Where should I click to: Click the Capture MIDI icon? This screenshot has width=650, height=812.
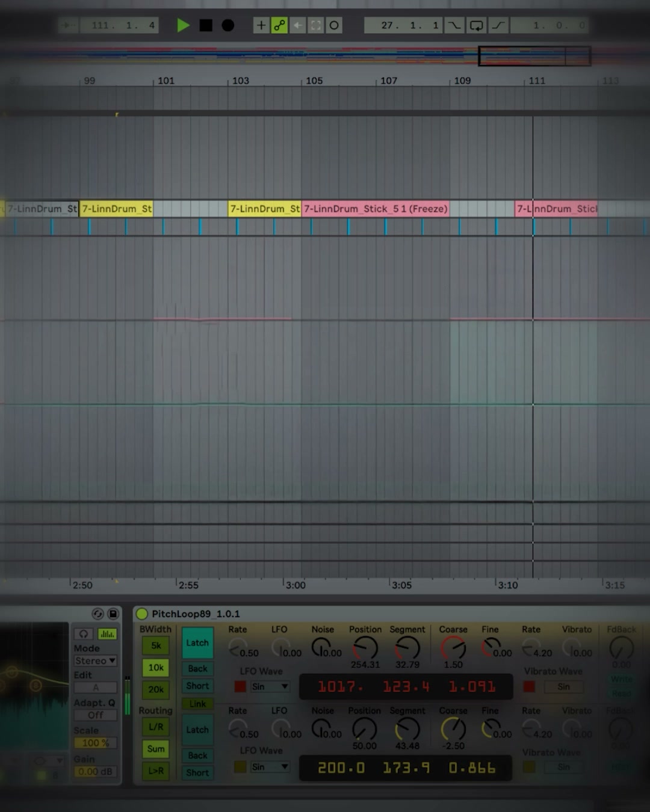click(315, 25)
